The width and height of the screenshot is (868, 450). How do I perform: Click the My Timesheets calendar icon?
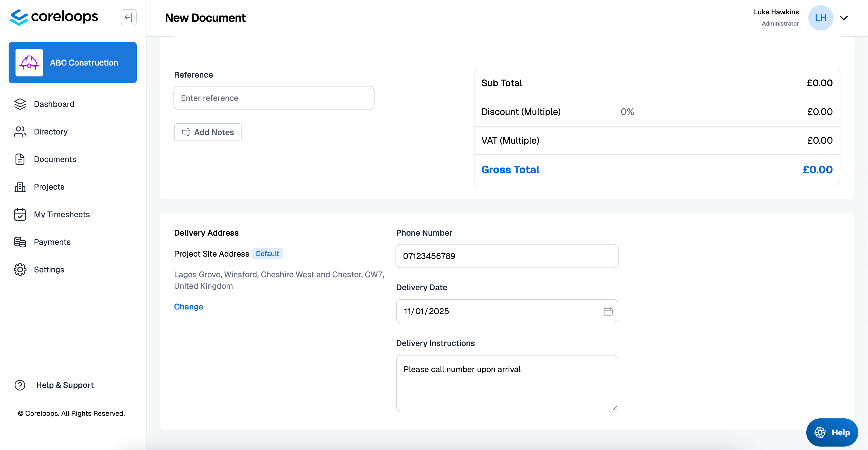tap(20, 214)
